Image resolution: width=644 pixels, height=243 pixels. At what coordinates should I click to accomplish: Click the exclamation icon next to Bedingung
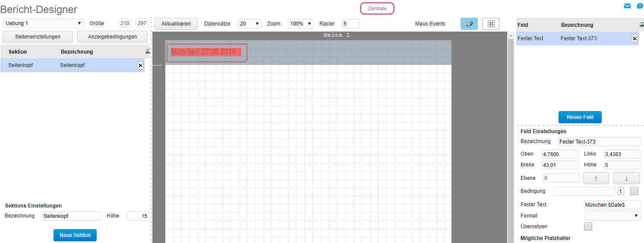pos(621,191)
